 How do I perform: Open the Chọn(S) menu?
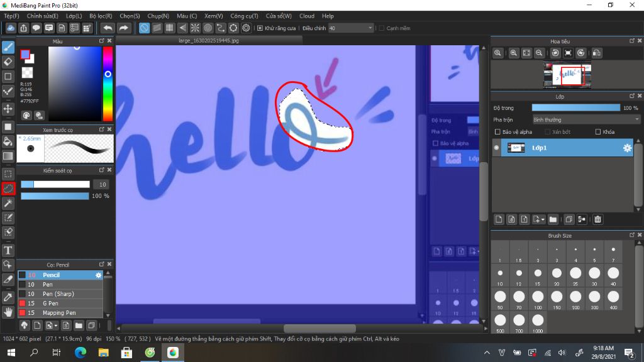coord(130,16)
